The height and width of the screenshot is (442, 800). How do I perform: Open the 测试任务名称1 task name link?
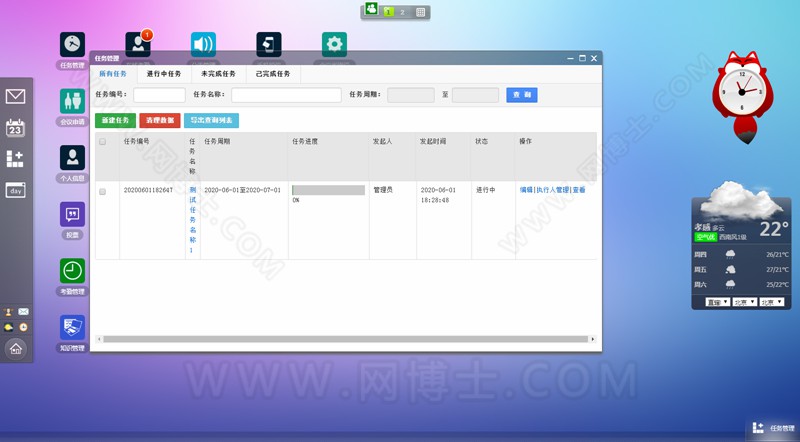(192, 220)
